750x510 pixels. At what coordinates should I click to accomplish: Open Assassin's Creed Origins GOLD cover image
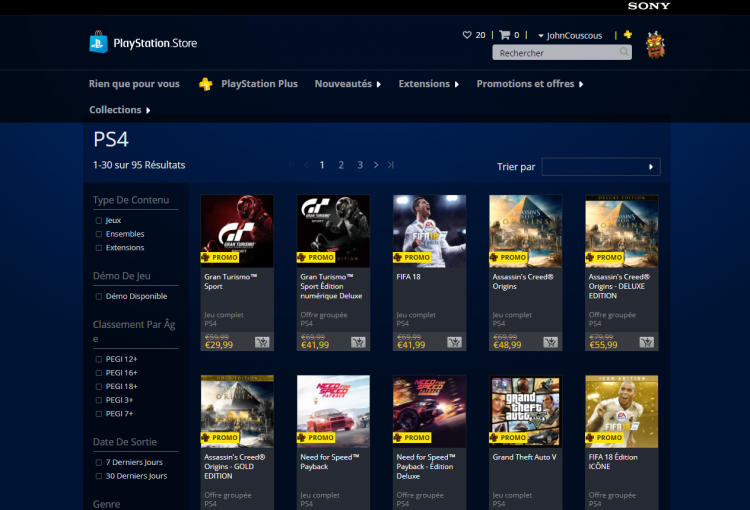pyautogui.click(x=237, y=411)
